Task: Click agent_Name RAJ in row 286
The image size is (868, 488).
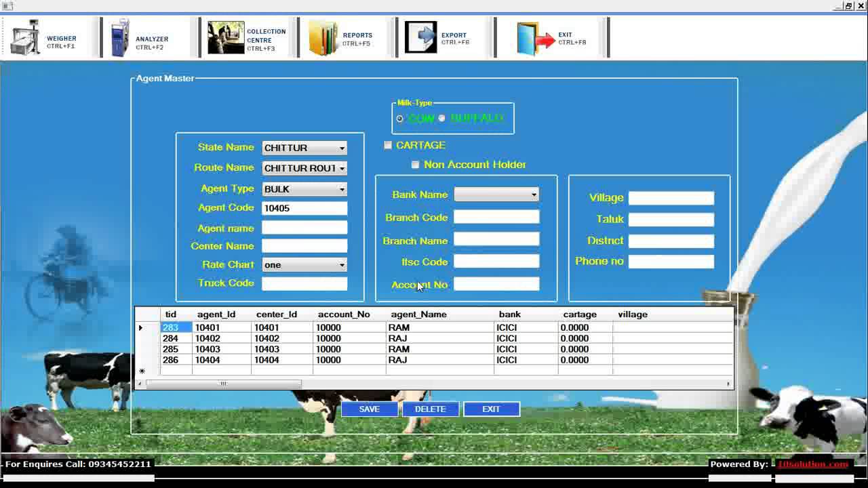Action: point(440,360)
